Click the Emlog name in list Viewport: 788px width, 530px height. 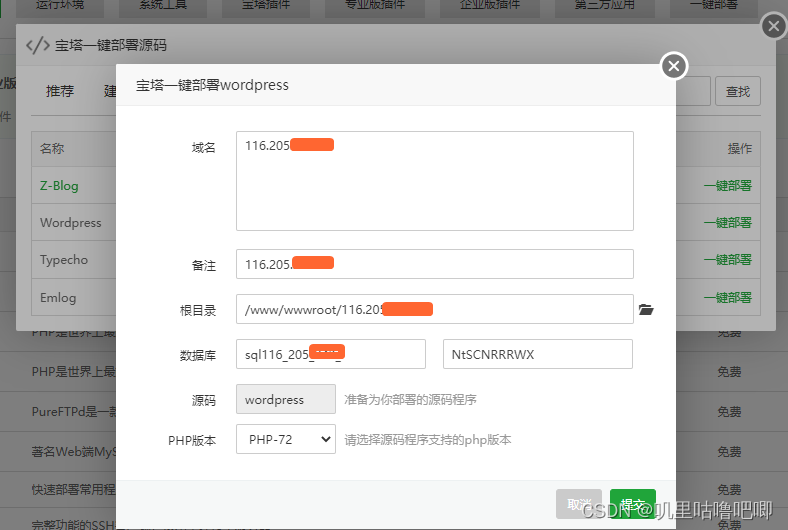58,297
